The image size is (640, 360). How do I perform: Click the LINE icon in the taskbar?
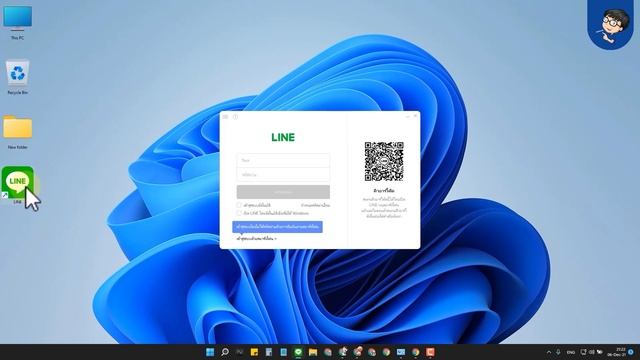coord(298,352)
